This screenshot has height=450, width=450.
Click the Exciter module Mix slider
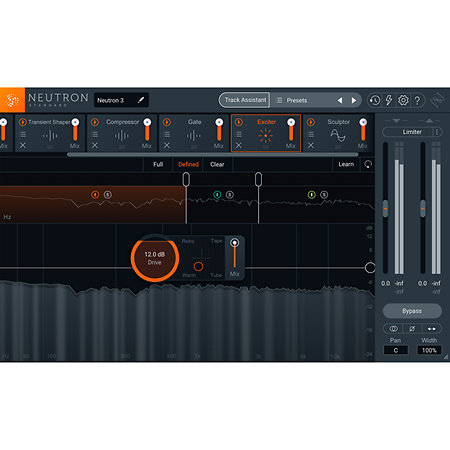(291, 131)
